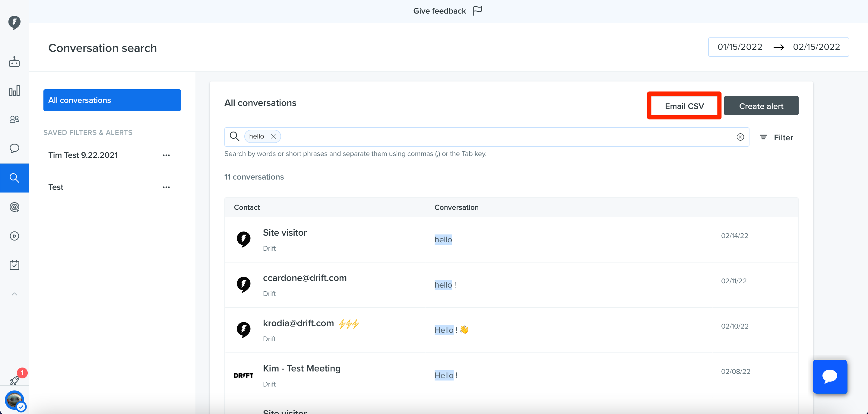Open the rocket notifications icon with badge

pyautogui.click(x=15, y=380)
